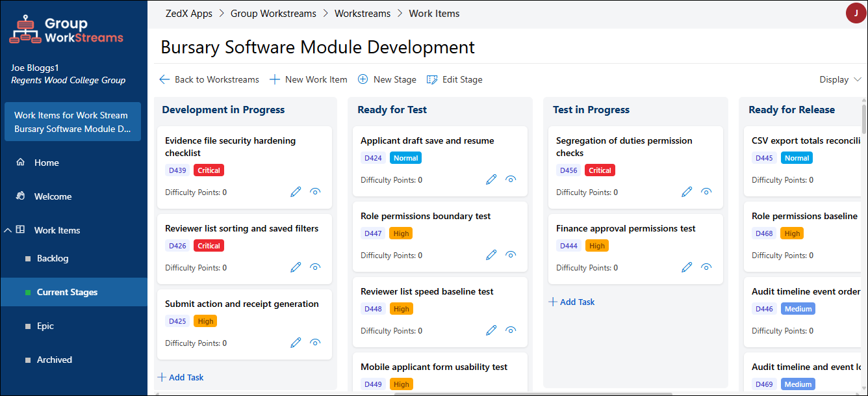This screenshot has height=396, width=868.
Task: Edit Finance approval permissions test card
Action: pos(687,267)
